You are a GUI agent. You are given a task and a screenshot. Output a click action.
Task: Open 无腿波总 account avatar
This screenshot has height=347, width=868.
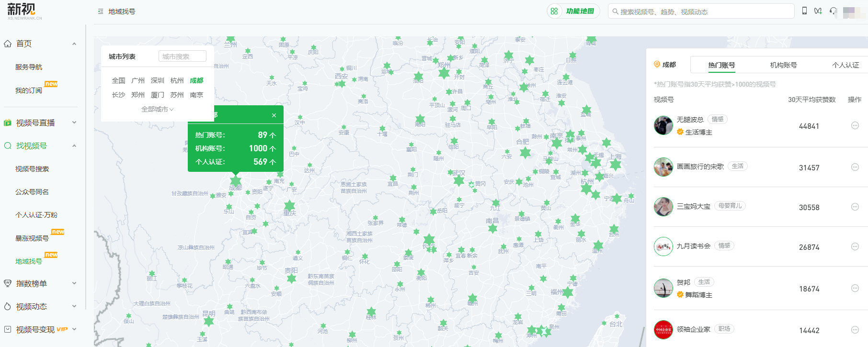point(663,125)
